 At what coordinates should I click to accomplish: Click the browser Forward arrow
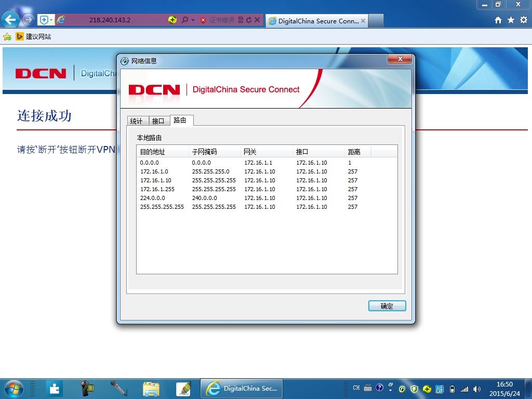pyautogui.click(x=28, y=20)
